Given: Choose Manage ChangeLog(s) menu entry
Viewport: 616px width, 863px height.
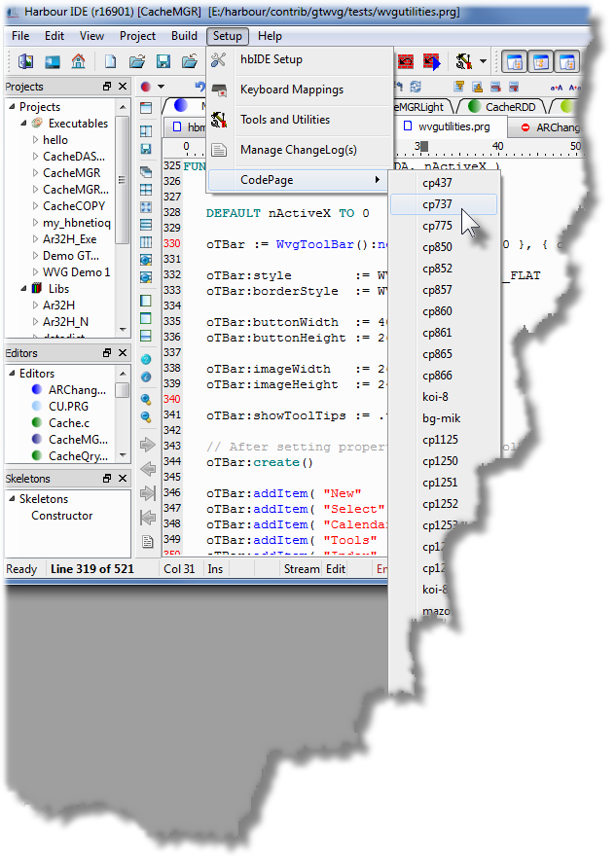Looking at the screenshot, I should click(300, 150).
